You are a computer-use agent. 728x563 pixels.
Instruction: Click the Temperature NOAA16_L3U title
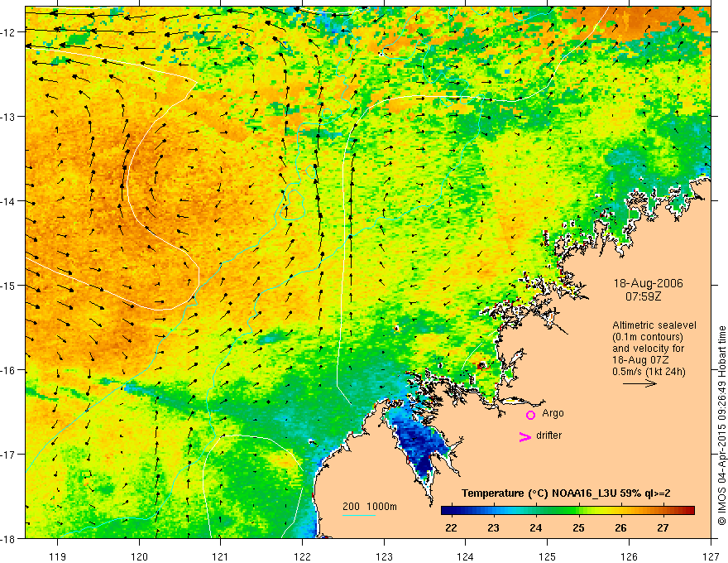[566, 493]
